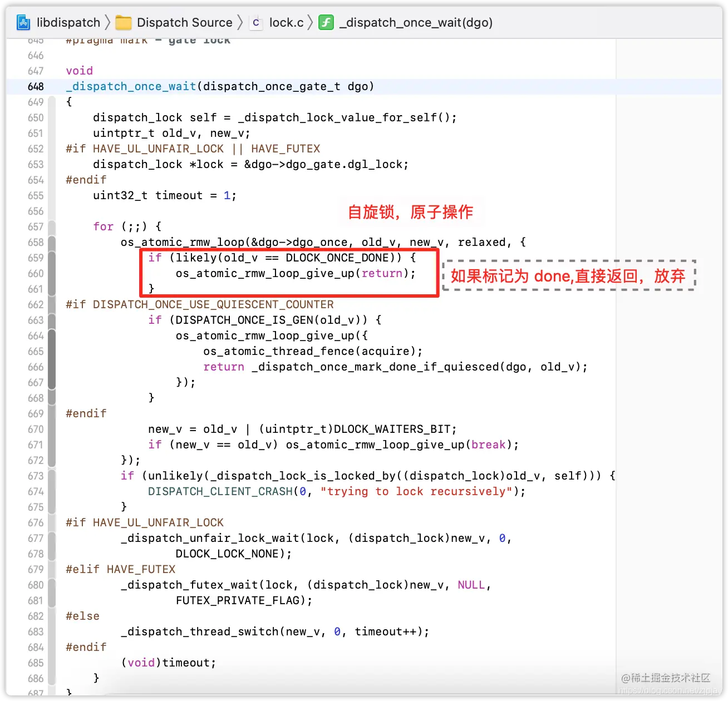Click 'uint32_t timeout = 1;' line

[x=165, y=195]
